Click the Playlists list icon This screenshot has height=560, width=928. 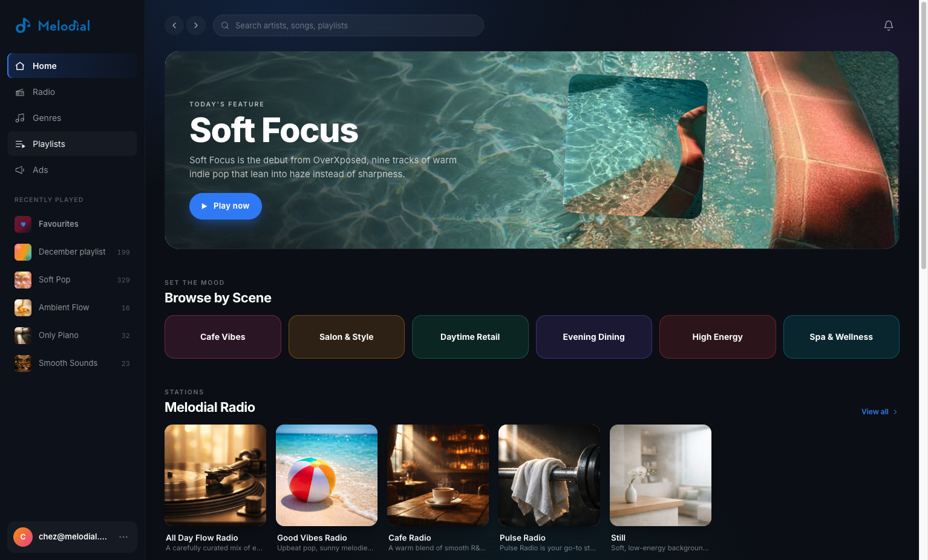[20, 144]
